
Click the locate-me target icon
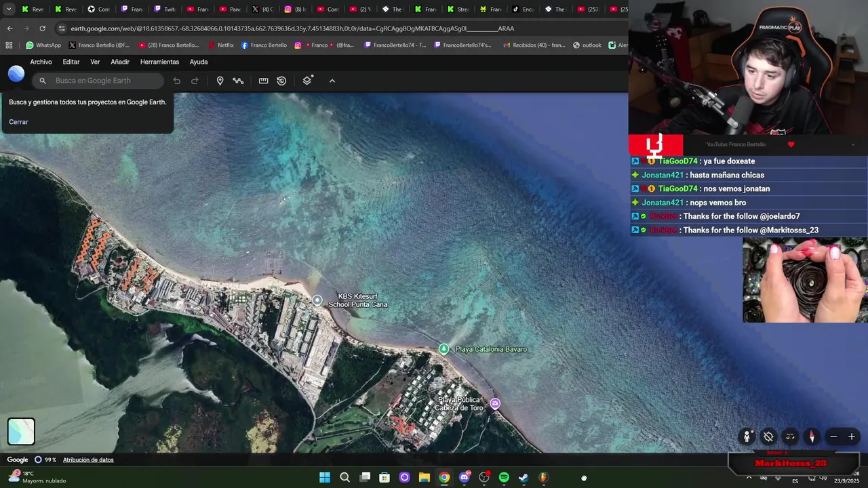(x=768, y=436)
